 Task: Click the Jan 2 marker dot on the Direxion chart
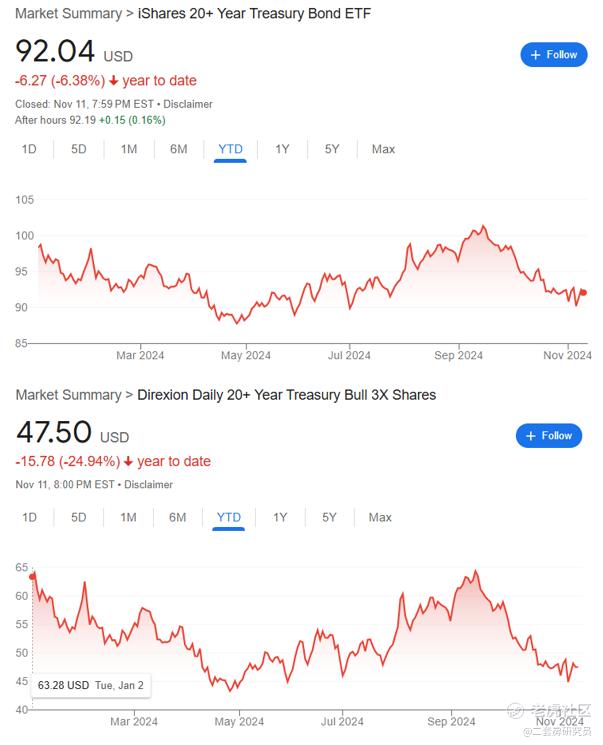pyautogui.click(x=32, y=576)
